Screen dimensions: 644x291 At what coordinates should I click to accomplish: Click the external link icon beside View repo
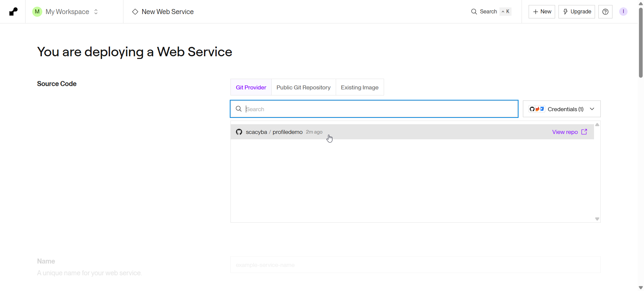tap(584, 132)
